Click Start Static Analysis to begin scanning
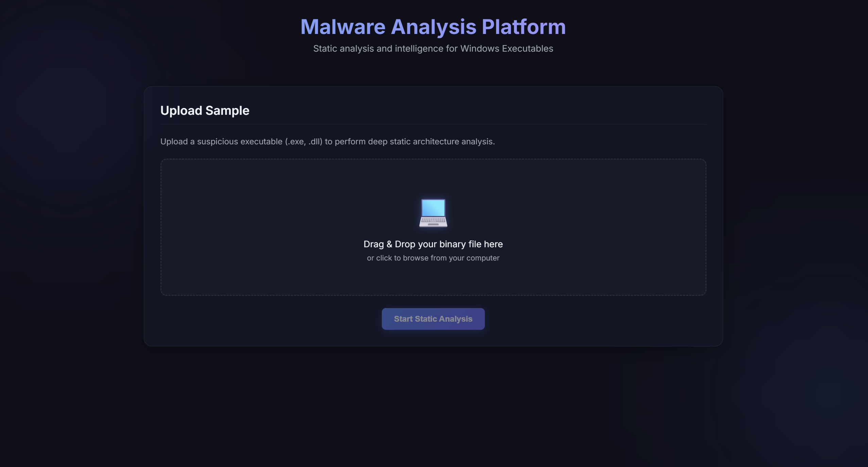 pos(433,319)
